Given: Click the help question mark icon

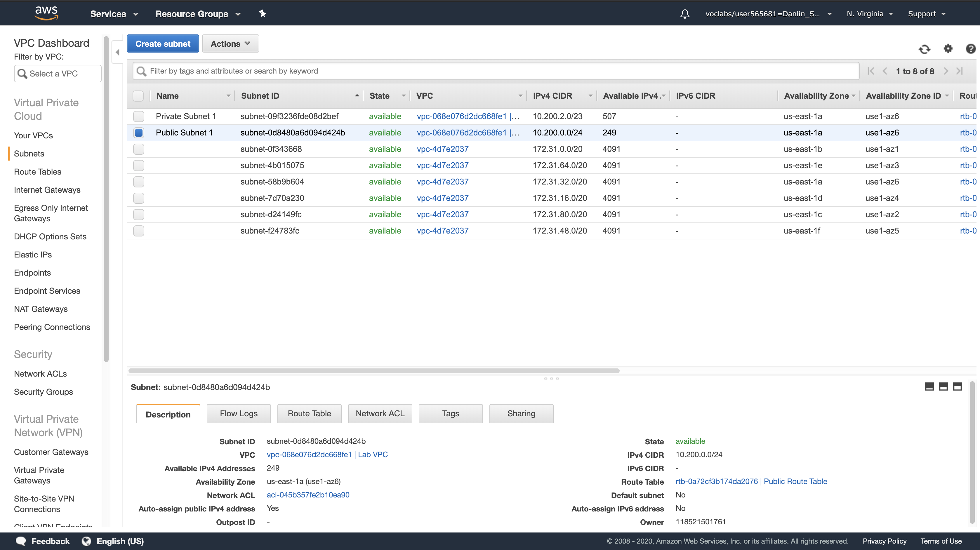Looking at the screenshot, I should (x=970, y=49).
